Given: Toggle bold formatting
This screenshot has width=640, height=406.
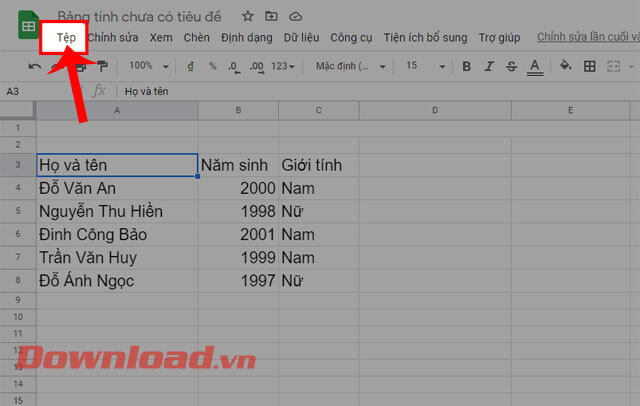Looking at the screenshot, I should click(x=466, y=66).
